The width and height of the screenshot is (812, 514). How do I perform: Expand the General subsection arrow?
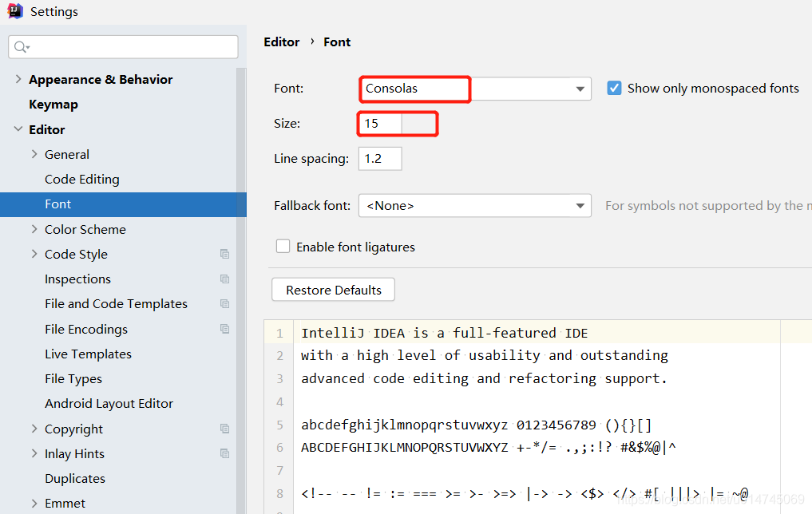(x=34, y=154)
